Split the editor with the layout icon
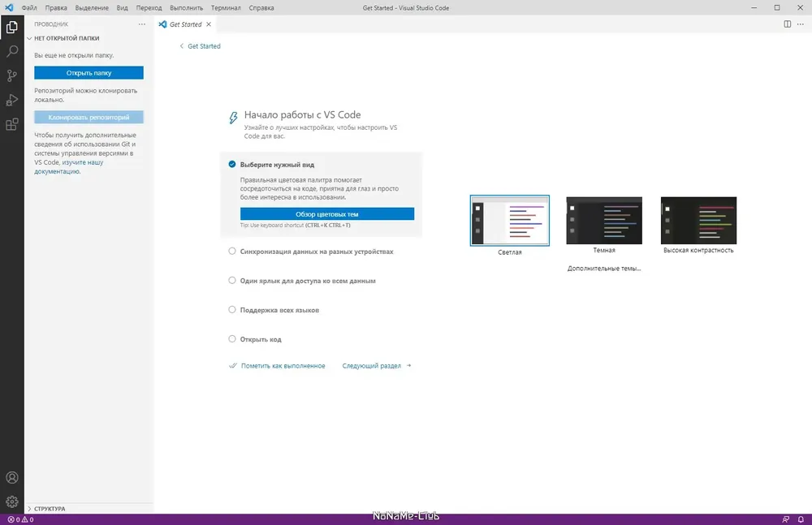The image size is (812, 525). [787, 24]
